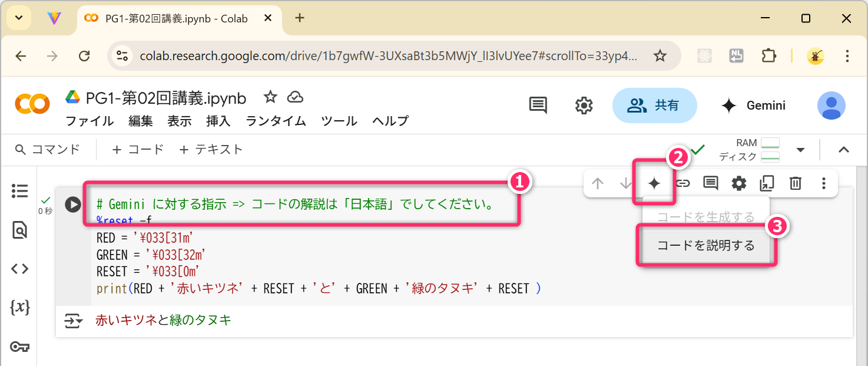The width and height of the screenshot is (868, 366).
Task: Click the browser address bar URL
Action: pos(389,56)
